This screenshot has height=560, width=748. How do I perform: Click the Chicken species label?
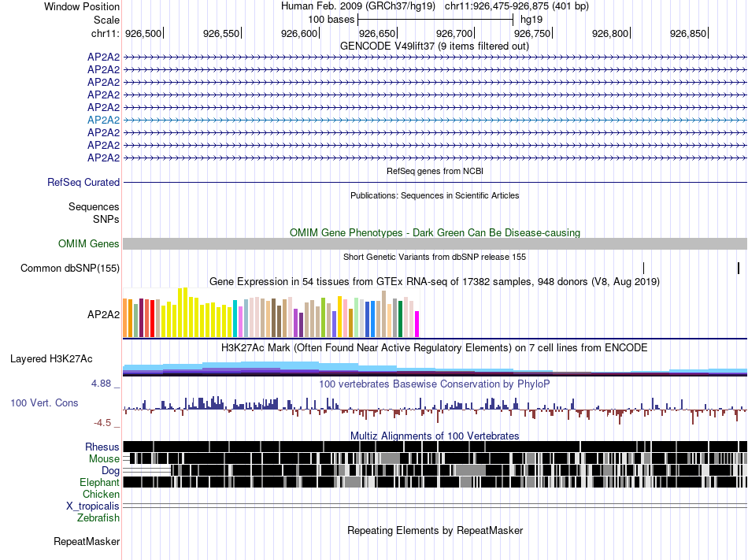[x=101, y=494]
